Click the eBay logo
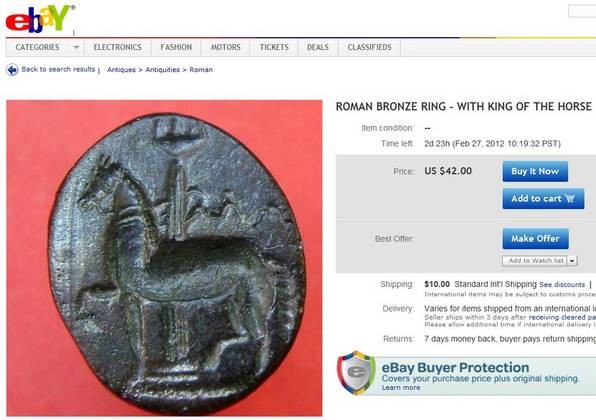Image resolution: width=596 pixels, height=420 pixels. [x=40, y=18]
